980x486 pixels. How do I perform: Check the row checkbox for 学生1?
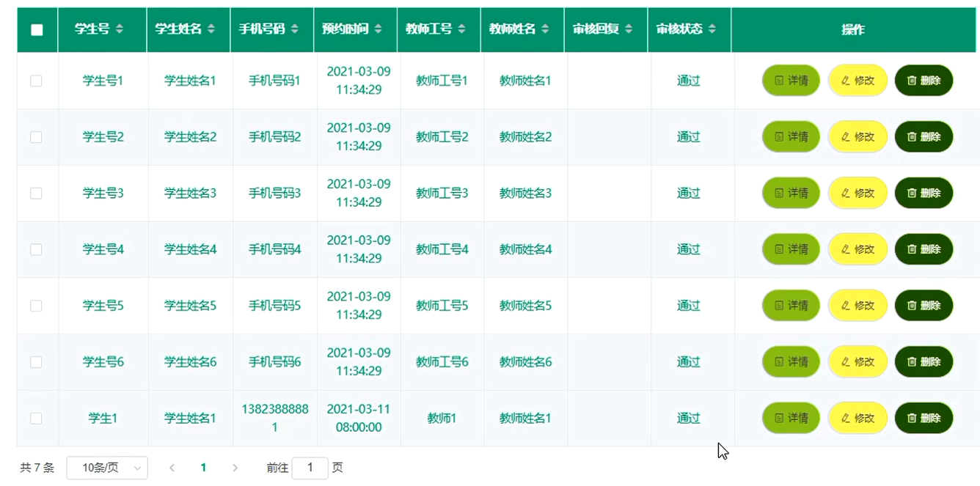[36, 418]
